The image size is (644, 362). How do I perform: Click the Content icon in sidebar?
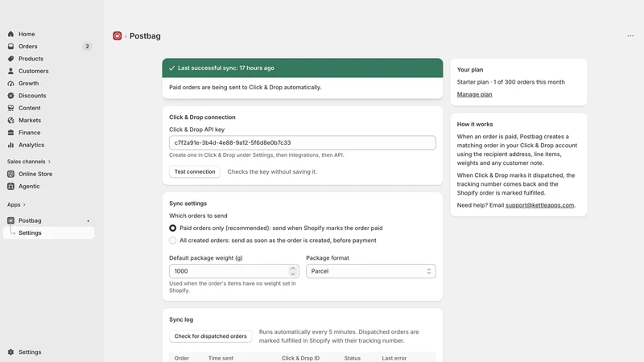10,108
